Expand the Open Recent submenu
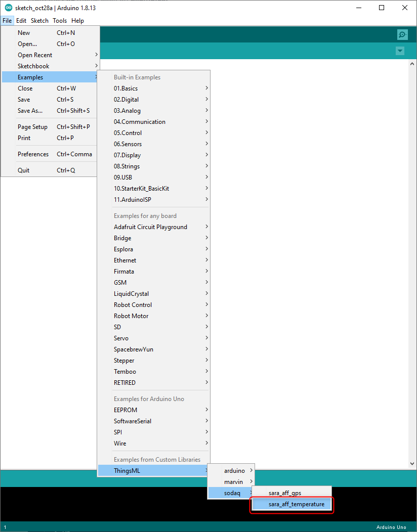The width and height of the screenshot is (417, 532). 50,55
